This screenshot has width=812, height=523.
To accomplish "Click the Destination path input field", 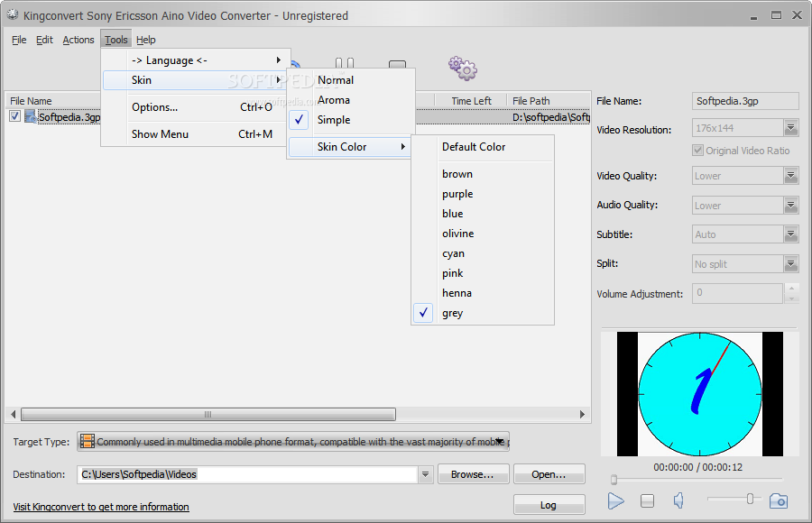I will click(x=248, y=473).
